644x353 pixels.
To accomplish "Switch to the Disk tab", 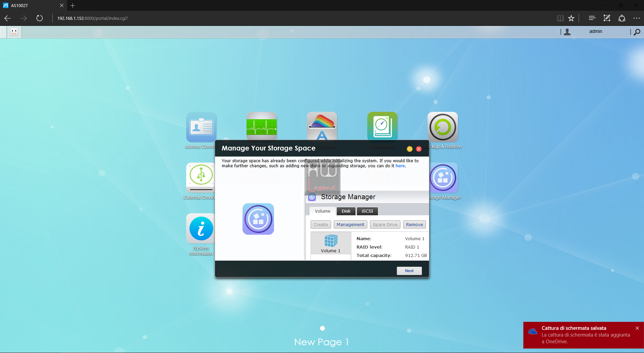I will 346,211.
